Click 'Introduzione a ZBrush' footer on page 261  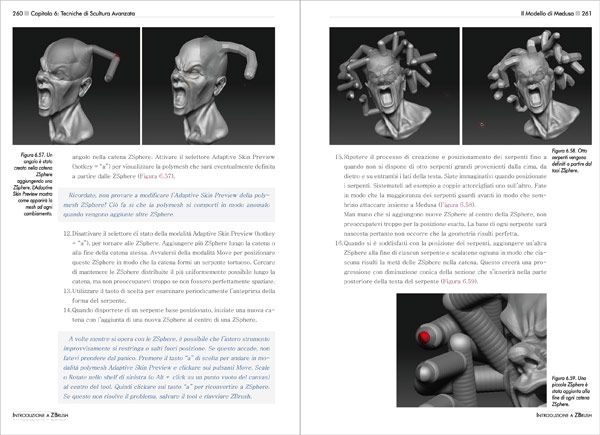coord(564,415)
